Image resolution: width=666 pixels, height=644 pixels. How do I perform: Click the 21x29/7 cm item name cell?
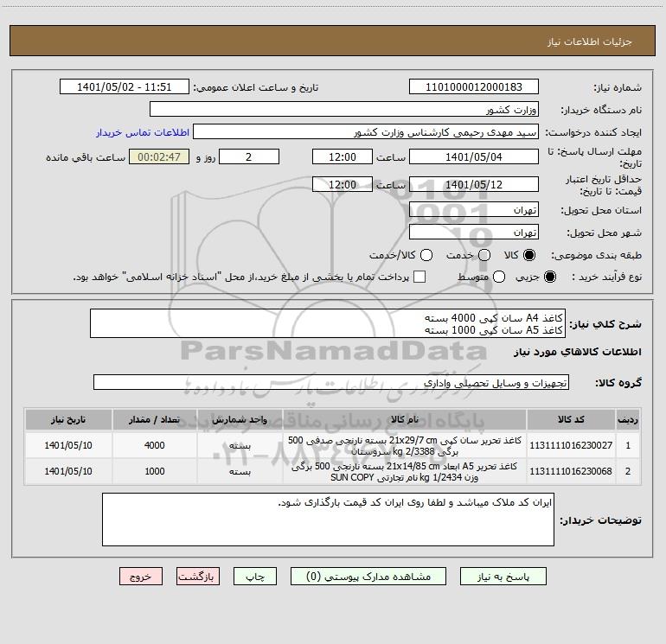[405, 445]
